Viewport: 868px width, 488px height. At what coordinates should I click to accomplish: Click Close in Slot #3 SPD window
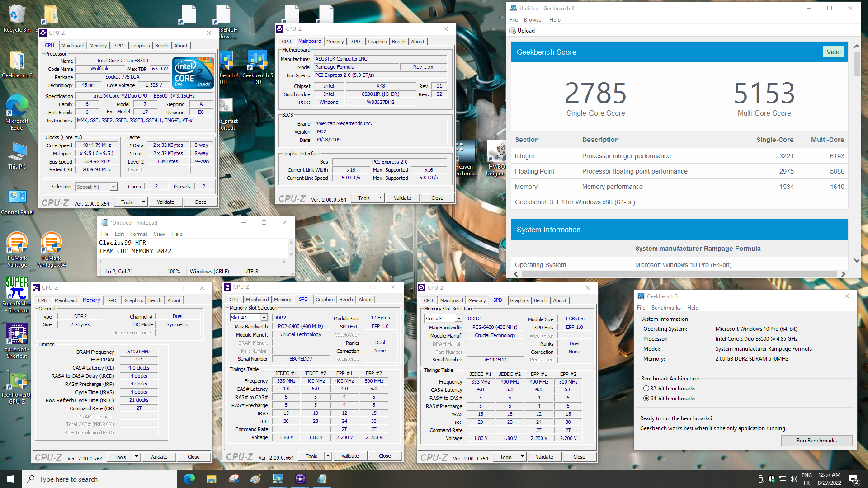[579, 457]
